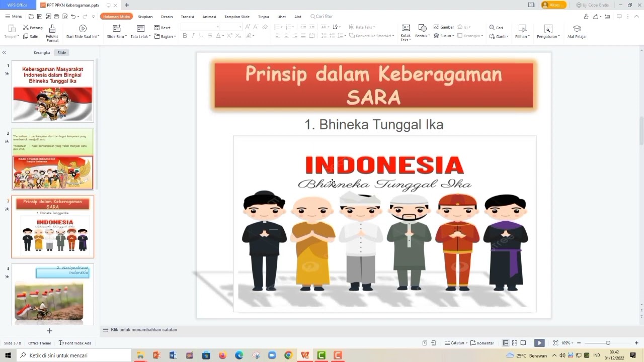Toggle Underline formatting
This screenshot has width=644, height=362.
coord(201,36)
